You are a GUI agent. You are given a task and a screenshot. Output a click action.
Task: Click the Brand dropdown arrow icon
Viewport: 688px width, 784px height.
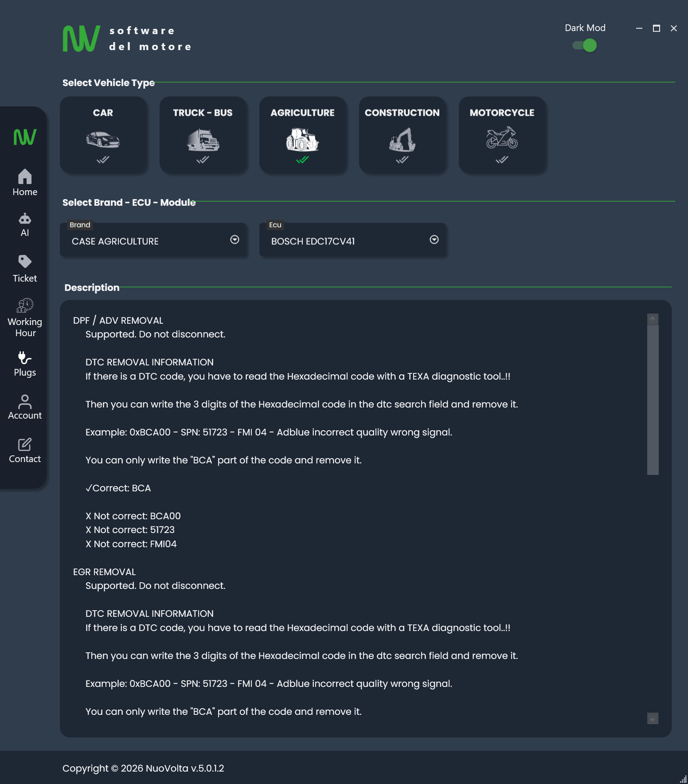click(x=235, y=239)
